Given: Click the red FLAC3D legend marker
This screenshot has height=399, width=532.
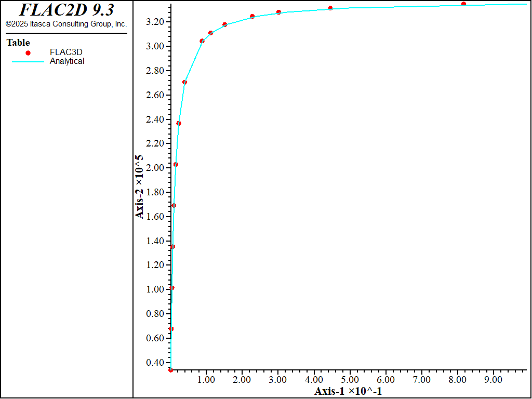Looking at the screenshot, I should 28,52.
